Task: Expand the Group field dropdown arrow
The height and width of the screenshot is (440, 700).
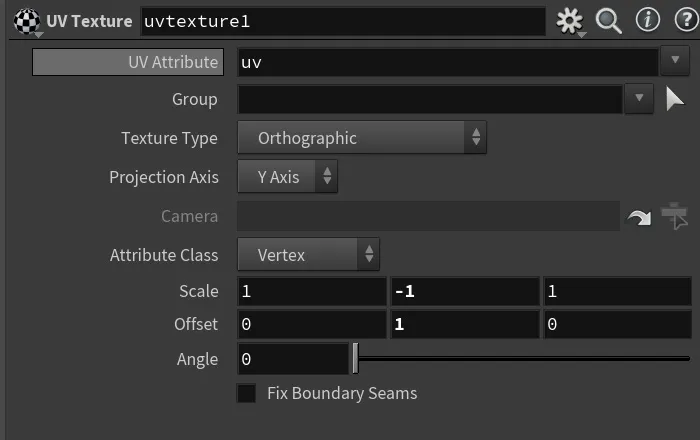Action: pyautogui.click(x=639, y=99)
